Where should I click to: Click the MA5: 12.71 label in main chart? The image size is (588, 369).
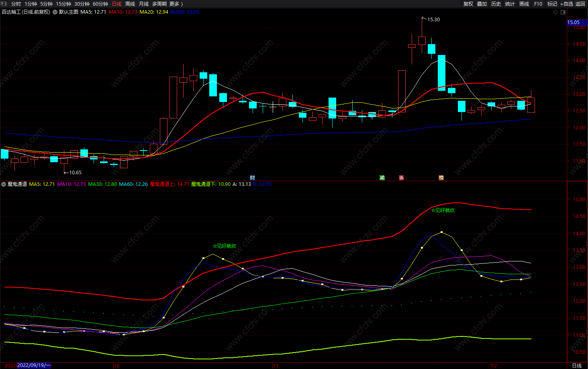click(x=93, y=12)
